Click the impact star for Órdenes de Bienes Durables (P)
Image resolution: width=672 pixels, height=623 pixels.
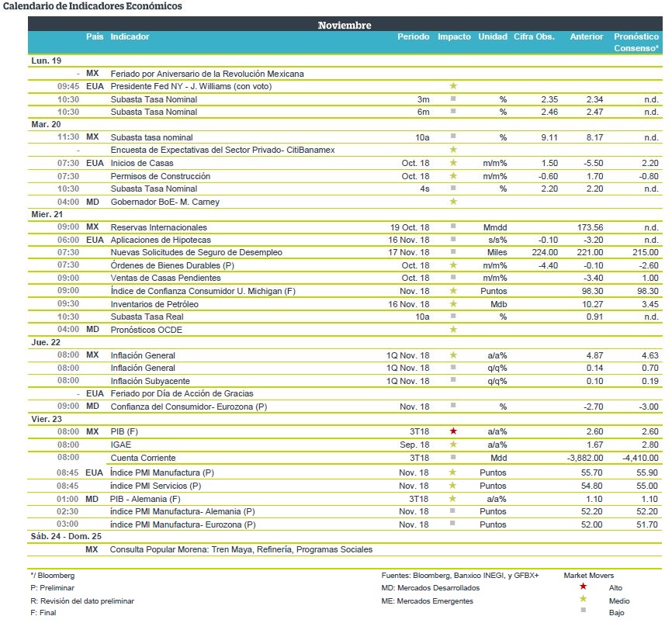pos(453,265)
